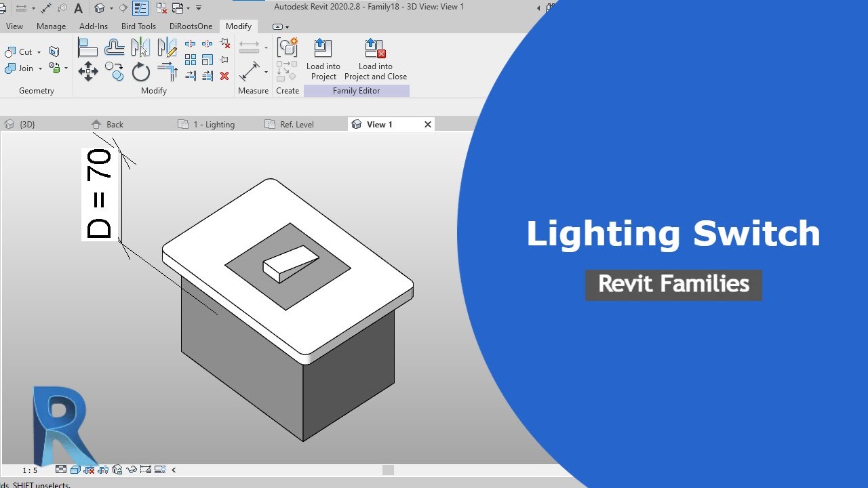
Task: Select Split with Gap tool
Action: point(208,44)
